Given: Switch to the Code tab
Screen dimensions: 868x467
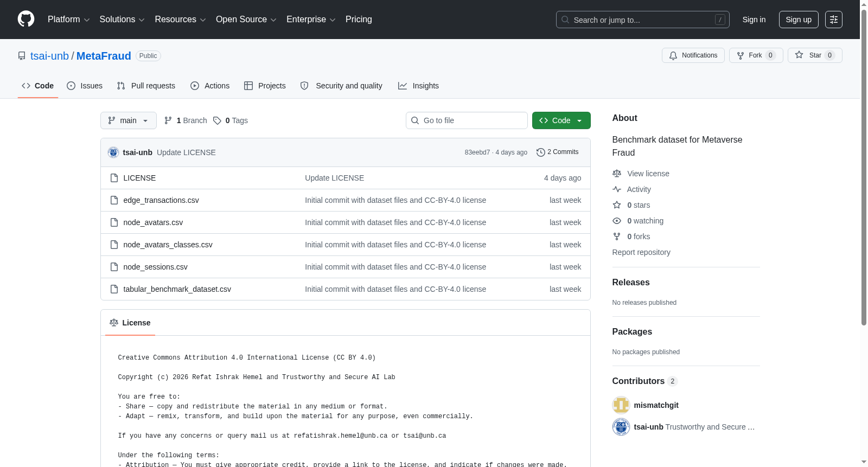Looking at the screenshot, I should coord(38,86).
